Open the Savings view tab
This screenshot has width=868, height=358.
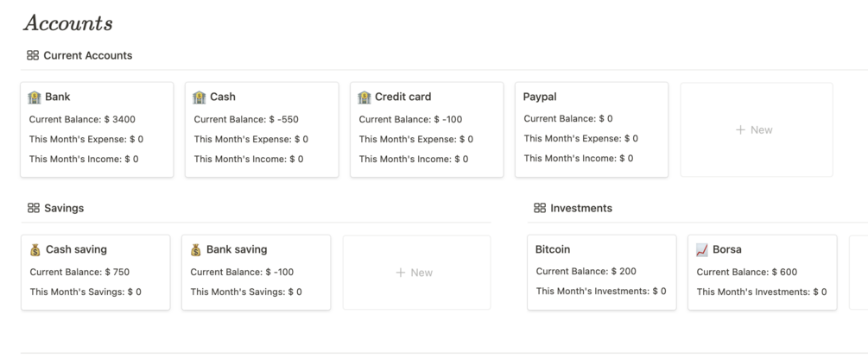point(64,208)
